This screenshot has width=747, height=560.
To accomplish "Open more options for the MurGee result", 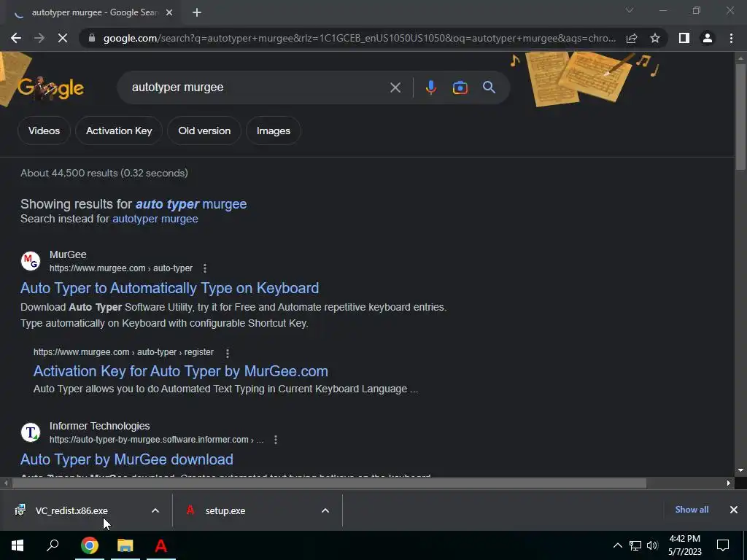I will (x=205, y=268).
